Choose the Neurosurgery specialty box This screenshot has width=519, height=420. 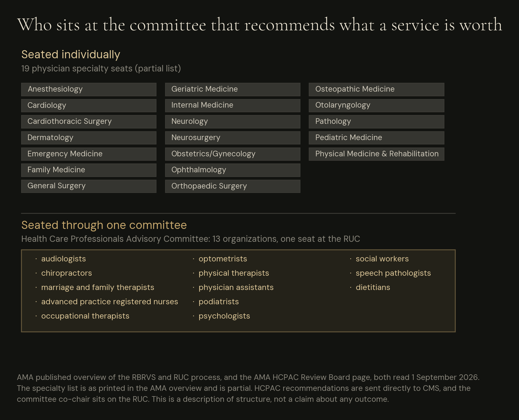pyautogui.click(x=232, y=138)
